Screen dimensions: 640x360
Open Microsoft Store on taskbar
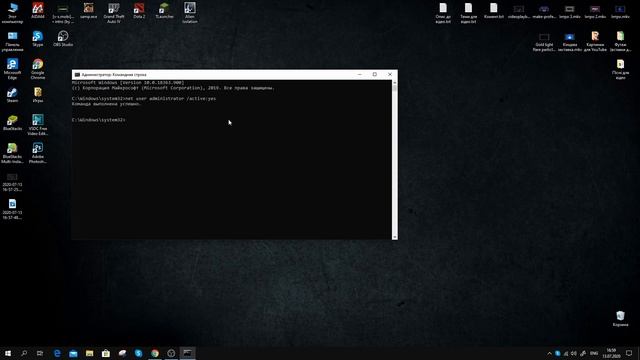click(x=106, y=353)
